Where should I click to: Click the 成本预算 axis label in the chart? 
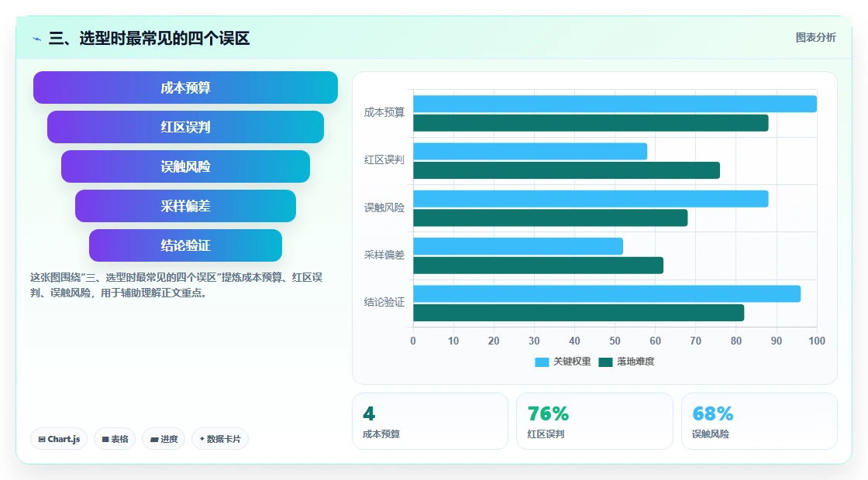tap(384, 113)
